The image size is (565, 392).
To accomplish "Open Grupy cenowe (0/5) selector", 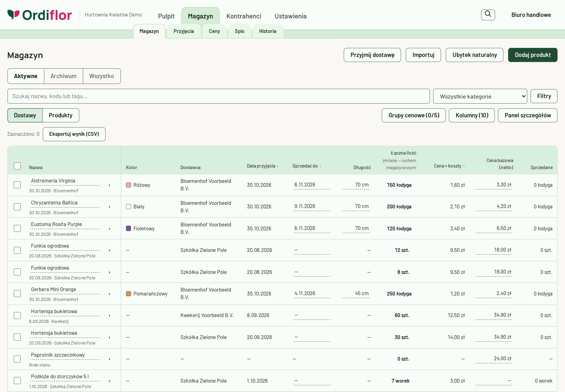I will coord(414,115).
